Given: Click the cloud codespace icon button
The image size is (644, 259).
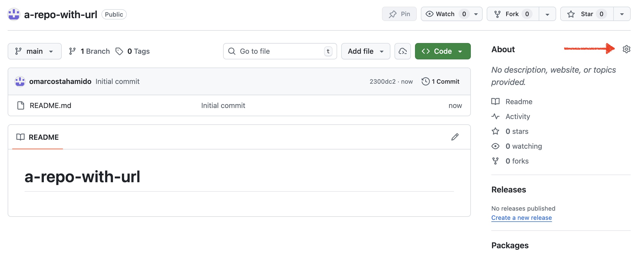Looking at the screenshot, I should [402, 51].
